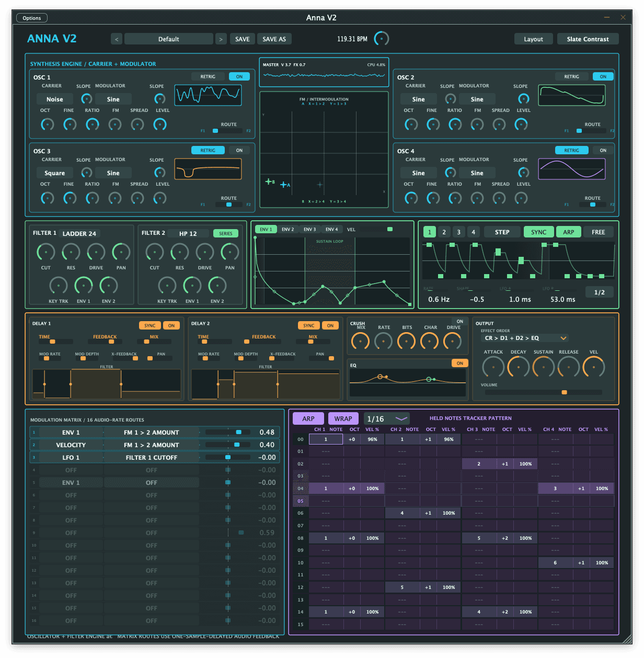
Task: Switch to ENV 2 tab
Action: coord(288,229)
